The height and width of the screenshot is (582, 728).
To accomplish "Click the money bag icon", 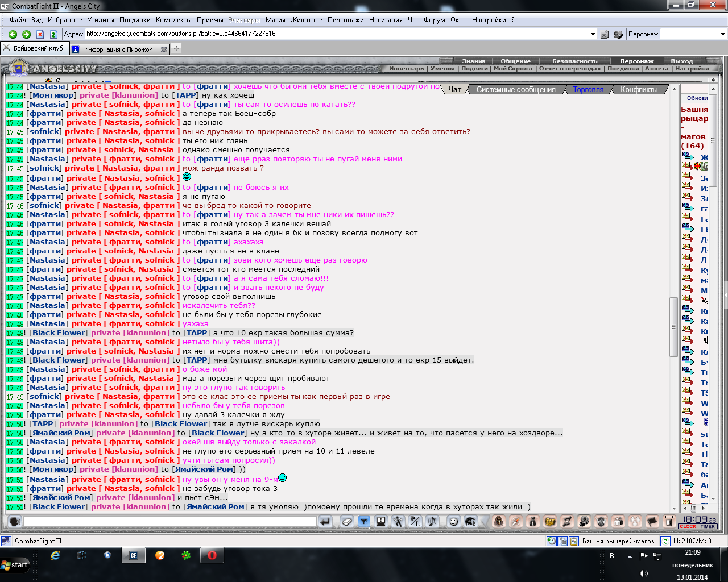I will (x=533, y=521).
